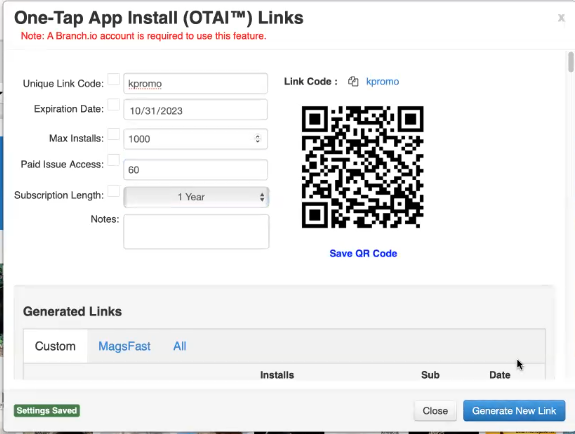Open the Subscription Length 1 Year dropdown

coord(196,197)
